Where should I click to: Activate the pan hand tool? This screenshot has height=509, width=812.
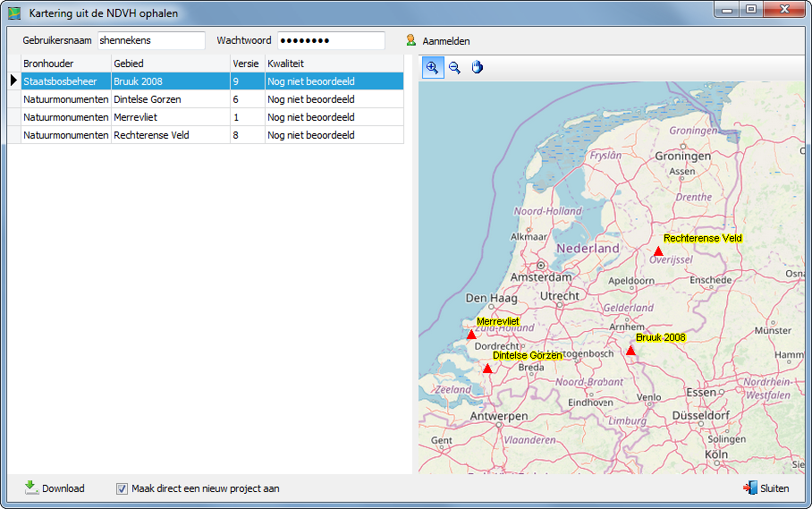click(477, 68)
